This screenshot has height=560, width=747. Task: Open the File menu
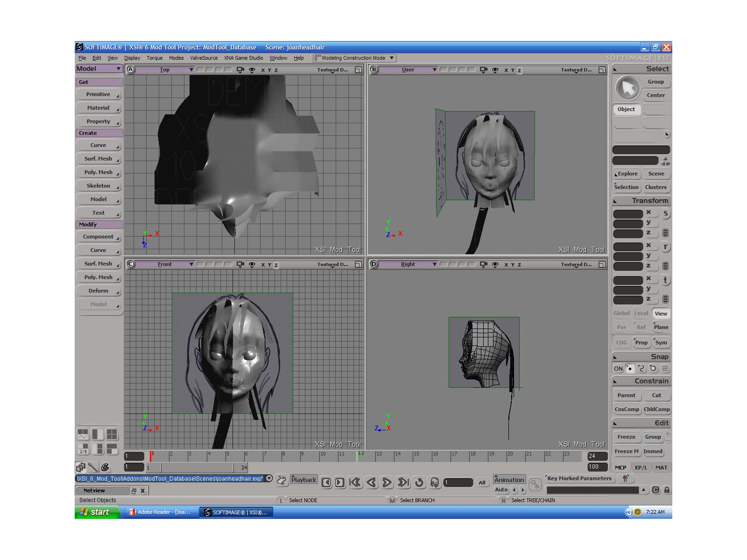point(82,58)
